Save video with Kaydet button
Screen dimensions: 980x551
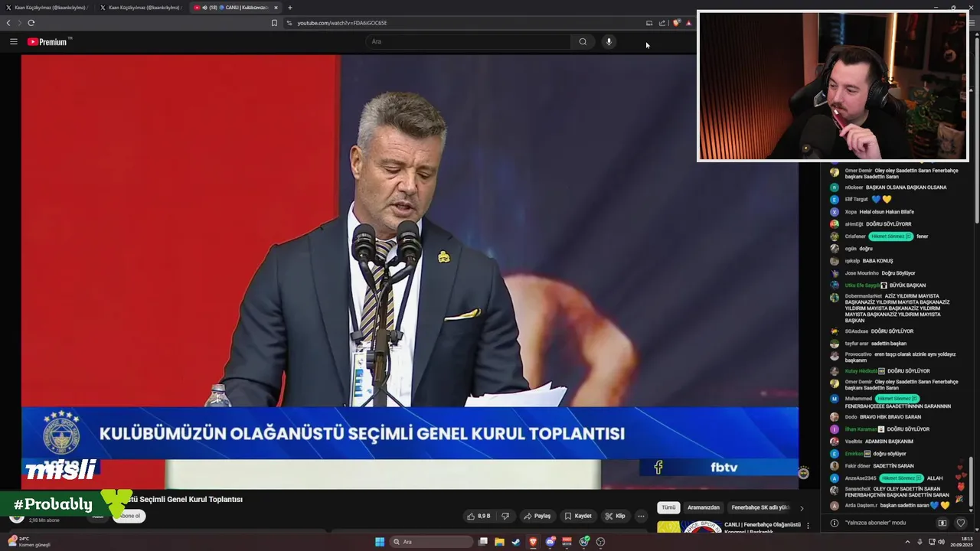[x=578, y=516]
